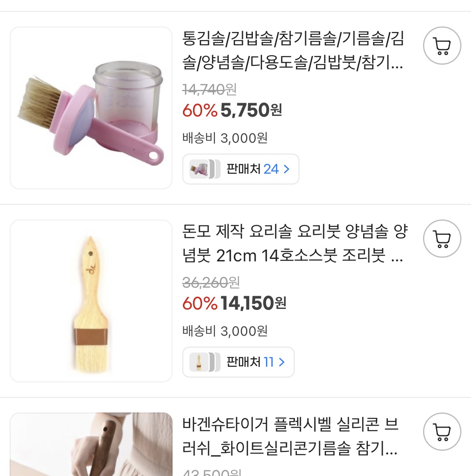Viewport: 471px width, 476px height.
Task: Expand the 판매처 11 seller list
Action: pyautogui.click(x=238, y=362)
